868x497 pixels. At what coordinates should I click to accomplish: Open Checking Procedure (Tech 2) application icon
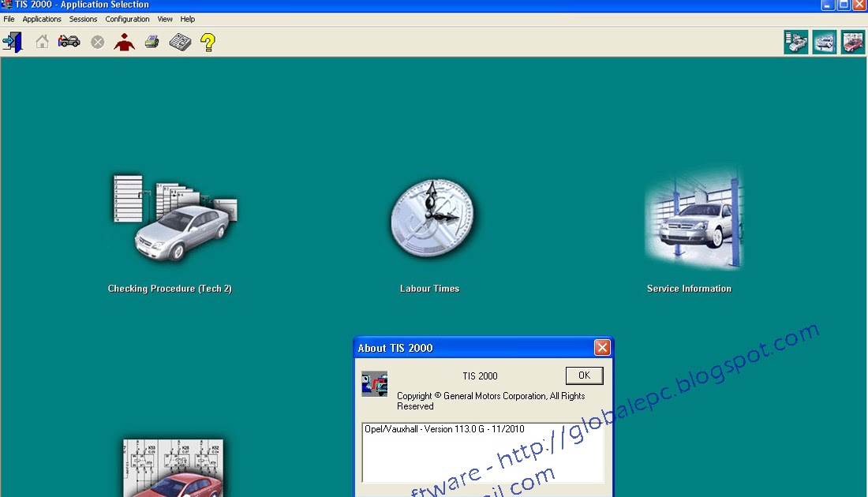coord(175,218)
